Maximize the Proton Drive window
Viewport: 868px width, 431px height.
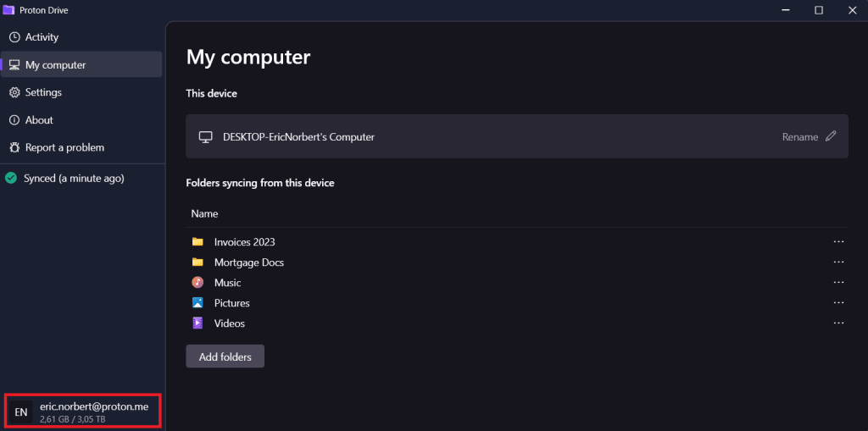point(818,10)
